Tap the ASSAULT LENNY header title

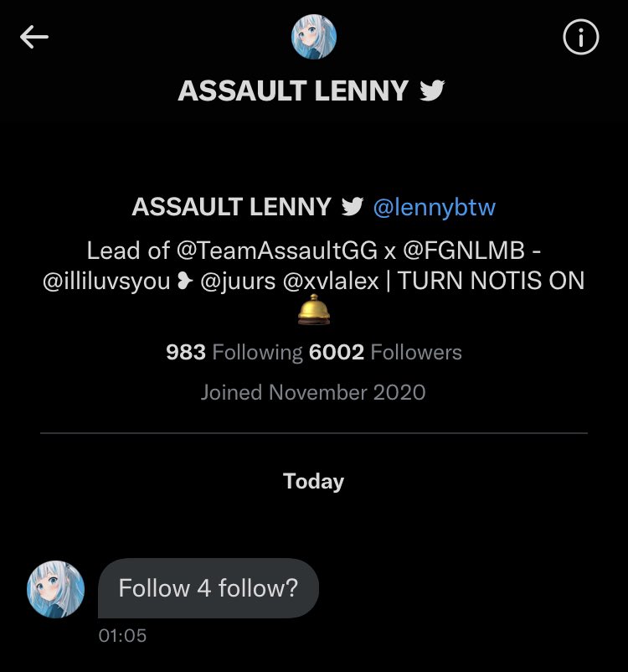[293, 90]
